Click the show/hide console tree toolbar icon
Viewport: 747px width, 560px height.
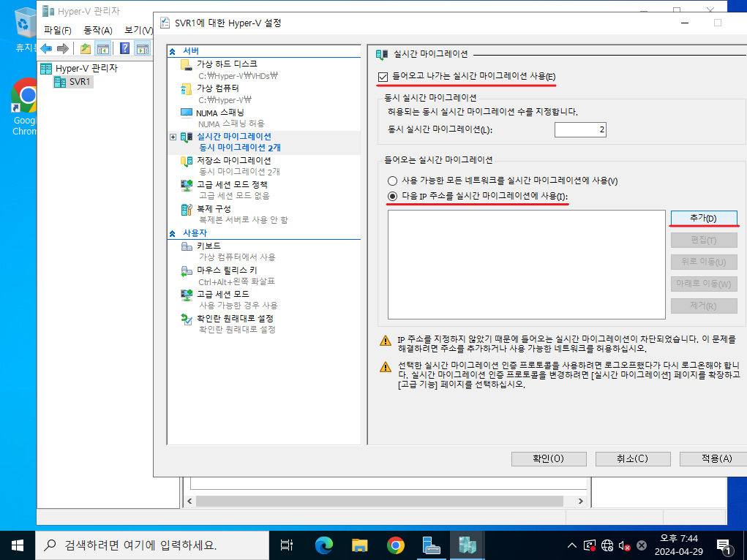pyautogui.click(x=103, y=48)
